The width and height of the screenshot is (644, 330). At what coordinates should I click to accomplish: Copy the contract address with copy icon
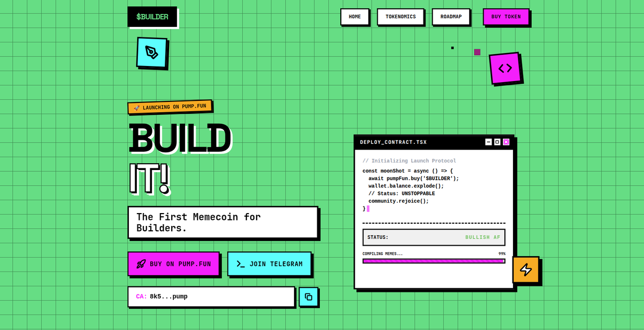(309, 297)
